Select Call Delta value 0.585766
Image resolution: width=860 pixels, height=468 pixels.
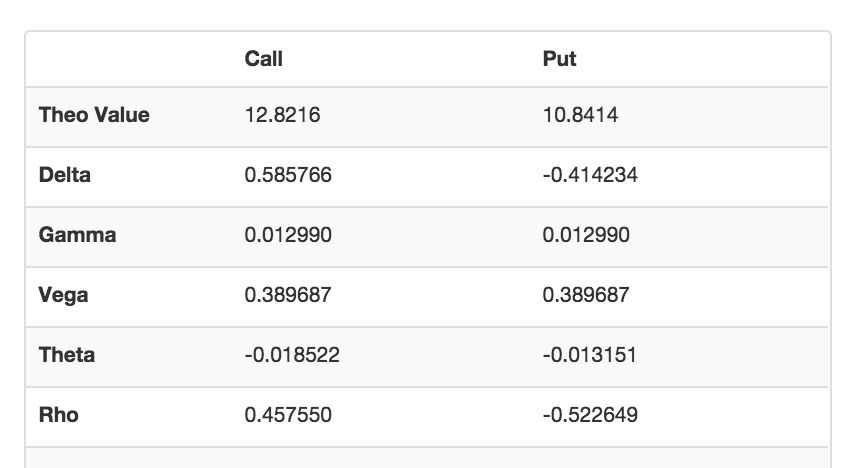point(288,175)
